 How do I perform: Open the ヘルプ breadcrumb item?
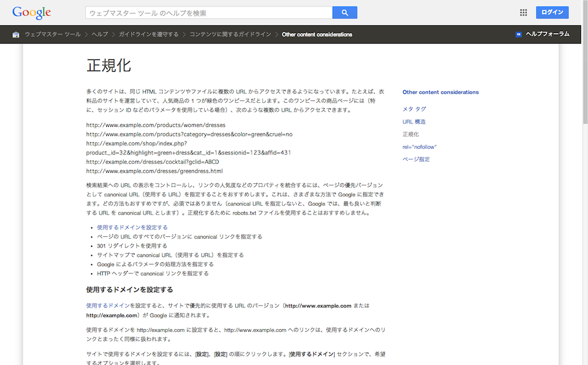click(x=99, y=35)
